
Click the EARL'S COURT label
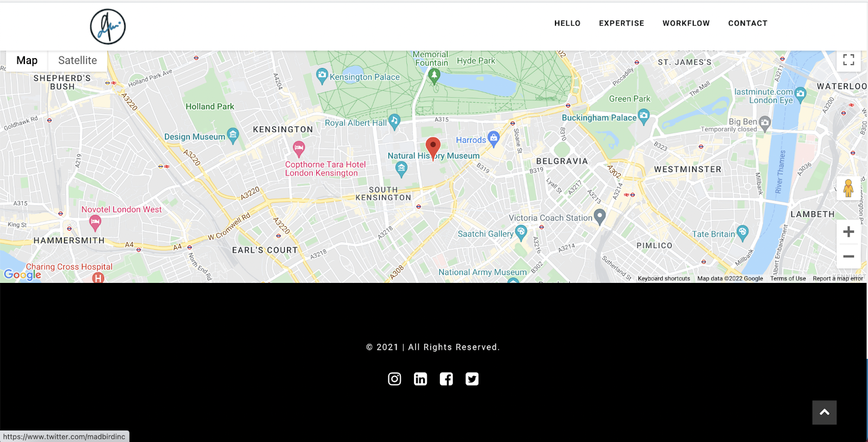tap(265, 250)
